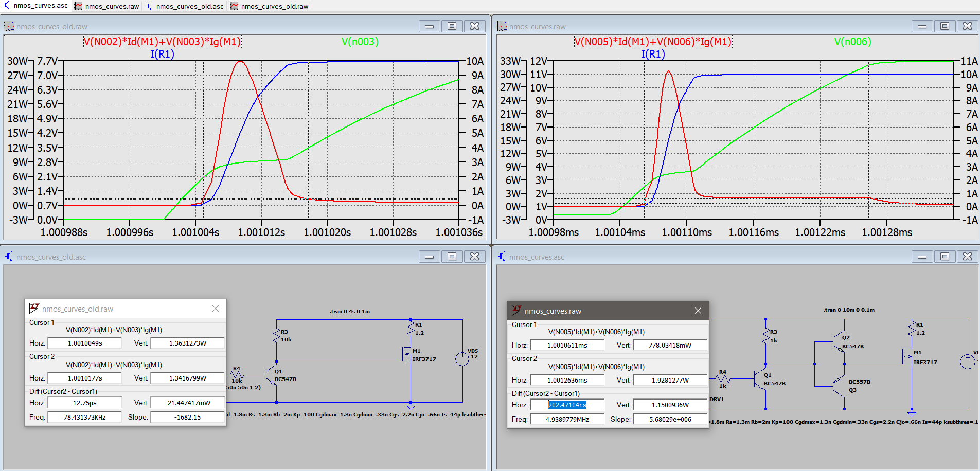The height and width of the screenshot is (471, 980).
Task: Click the cursor dialog icon of nmos_curves_old.raw
Action: tap(34, 309)
